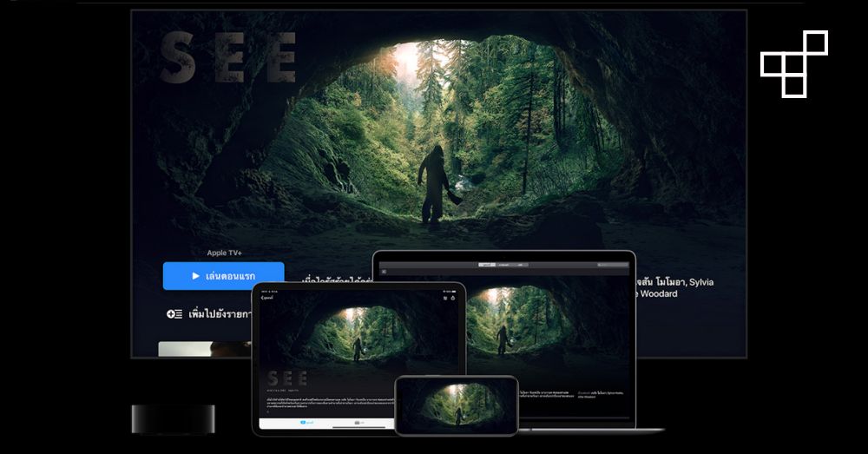Open the gray second tab in iPad's bottom bar
The height and width of the screenshot is (454, 868).
[358, 423]
